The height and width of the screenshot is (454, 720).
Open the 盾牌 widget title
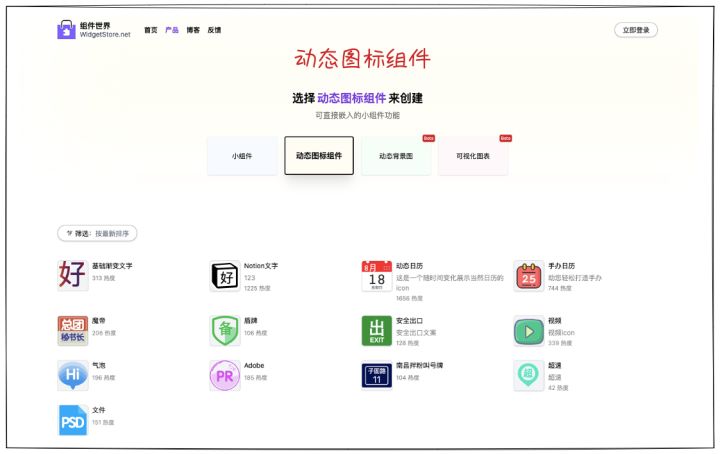[x=251, y=320]
